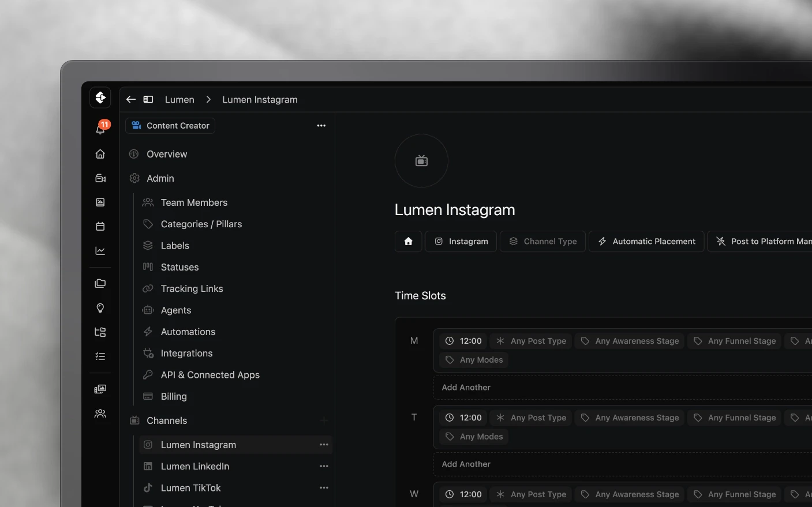Open Lumen TikTok channel options menu
Screen dimensions: 812x507
point(324,488)
